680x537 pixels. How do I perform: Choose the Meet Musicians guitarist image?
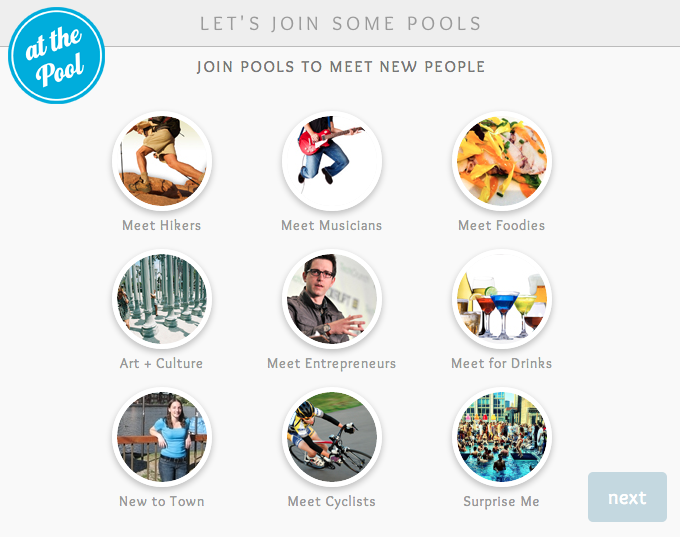click(332, 161)
